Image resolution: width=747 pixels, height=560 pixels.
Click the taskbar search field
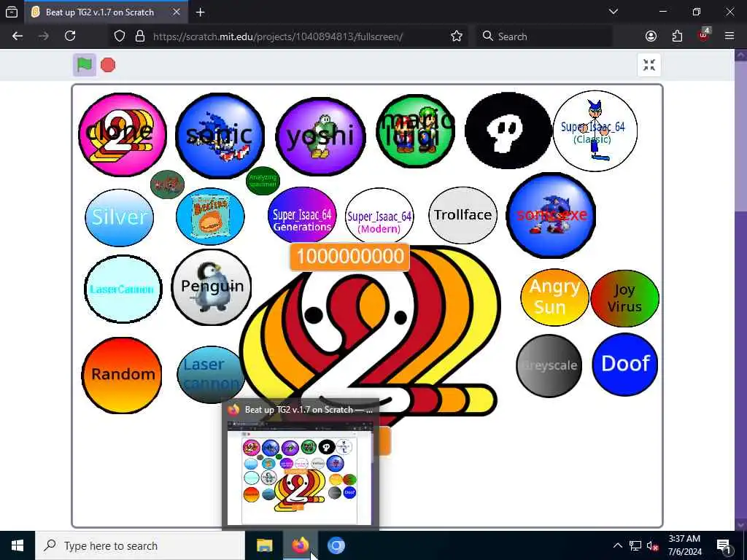(140, 545)
